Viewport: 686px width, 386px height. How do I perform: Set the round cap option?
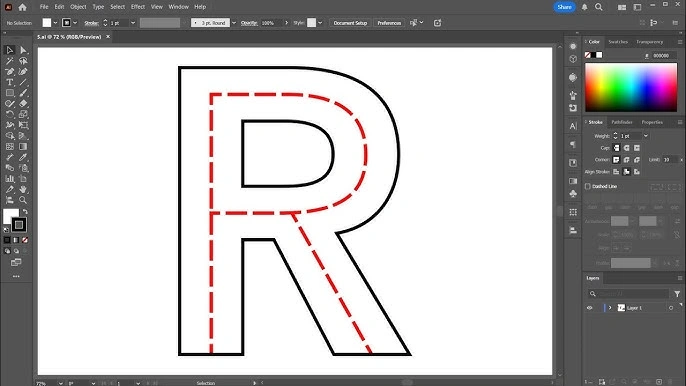tap(626, 148)
